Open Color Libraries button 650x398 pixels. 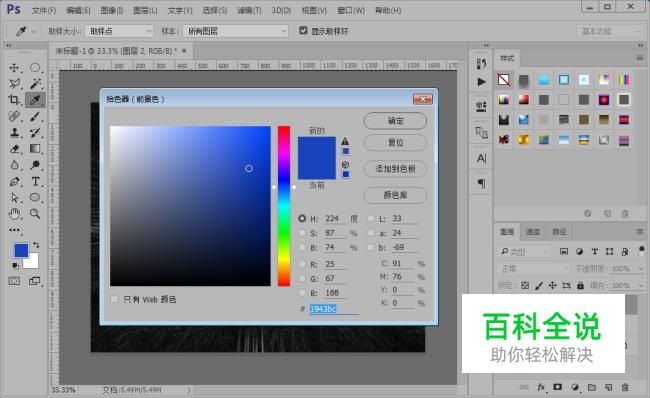[395, 195]
